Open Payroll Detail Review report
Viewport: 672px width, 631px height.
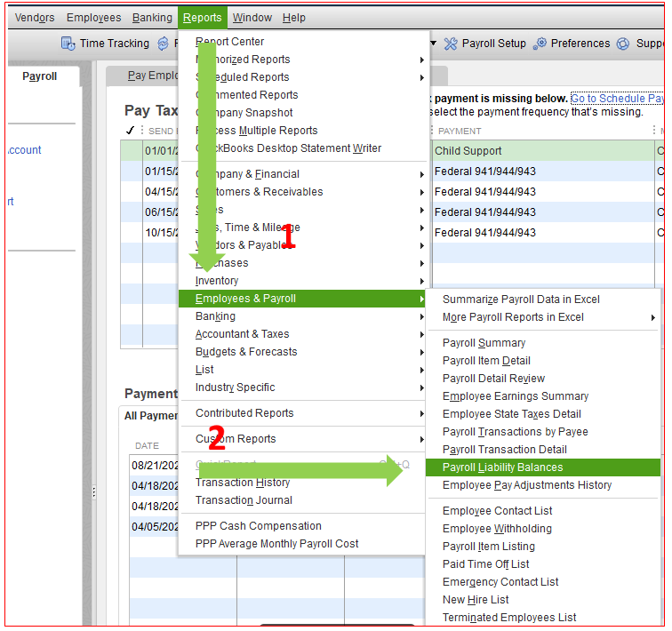click(x=493, y=379)
